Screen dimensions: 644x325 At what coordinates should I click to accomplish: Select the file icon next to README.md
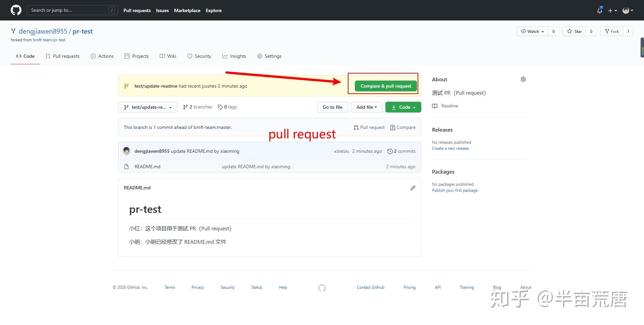126,166
